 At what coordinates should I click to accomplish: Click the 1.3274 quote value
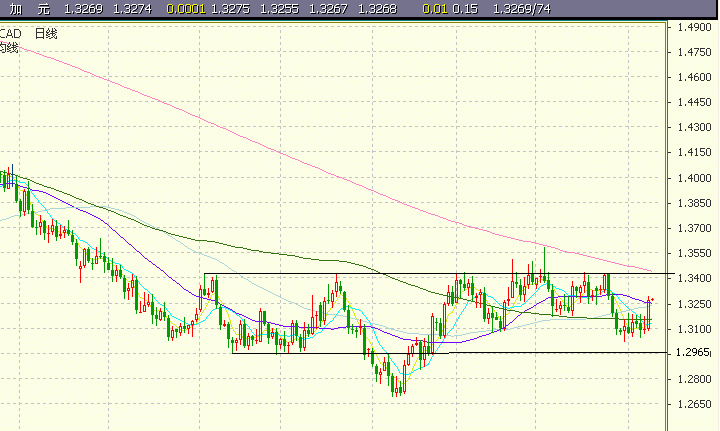[x=132, y=9]
